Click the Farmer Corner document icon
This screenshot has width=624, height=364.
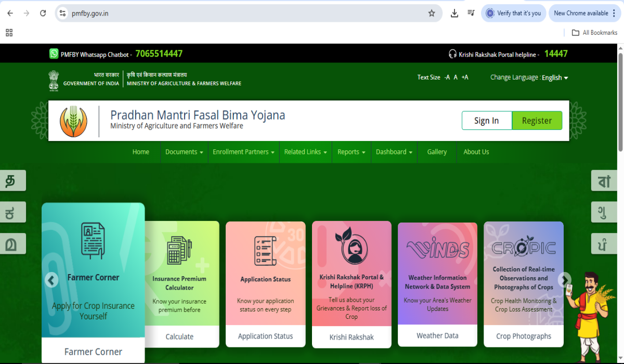(x=93, y=241)
